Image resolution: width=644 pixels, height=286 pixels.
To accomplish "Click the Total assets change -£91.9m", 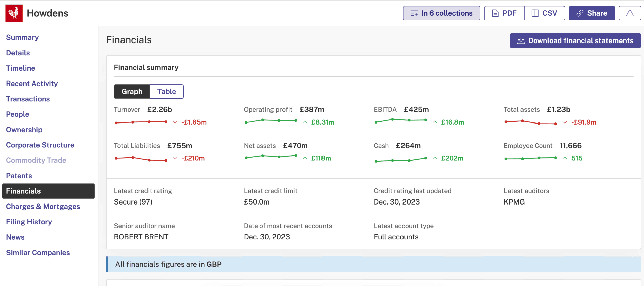I will click(584, 122).
